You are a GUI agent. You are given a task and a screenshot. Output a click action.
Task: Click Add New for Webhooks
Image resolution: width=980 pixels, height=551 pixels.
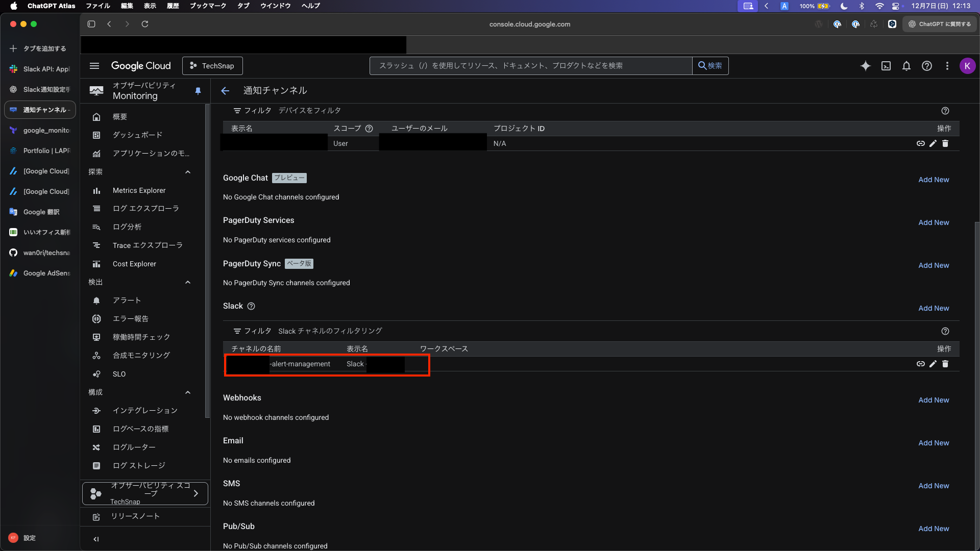click(x=934, y=400)
